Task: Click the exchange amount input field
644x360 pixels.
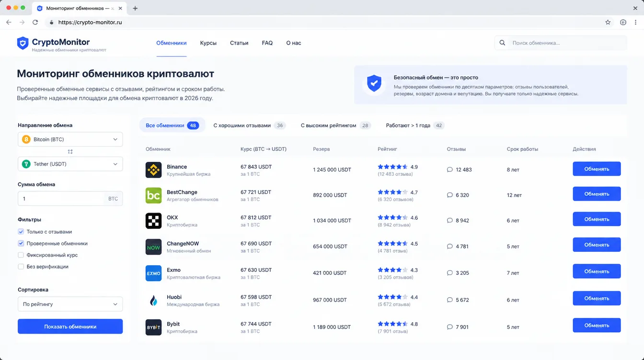Action: (x=70, y=199)
